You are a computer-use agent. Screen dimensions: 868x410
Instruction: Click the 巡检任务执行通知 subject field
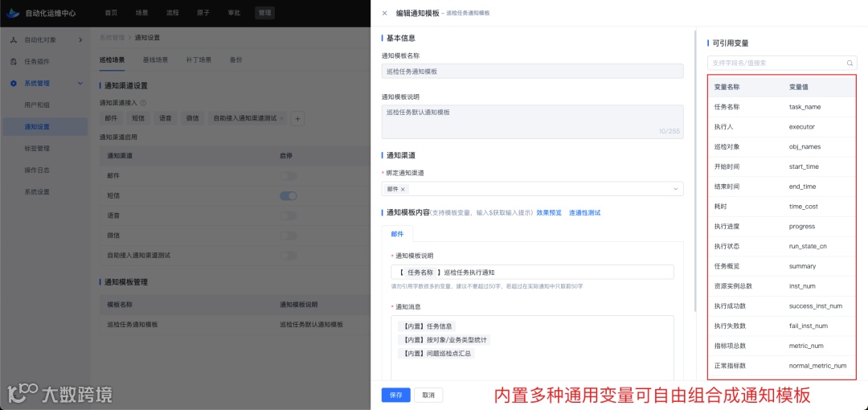click(x=533, y=272)
